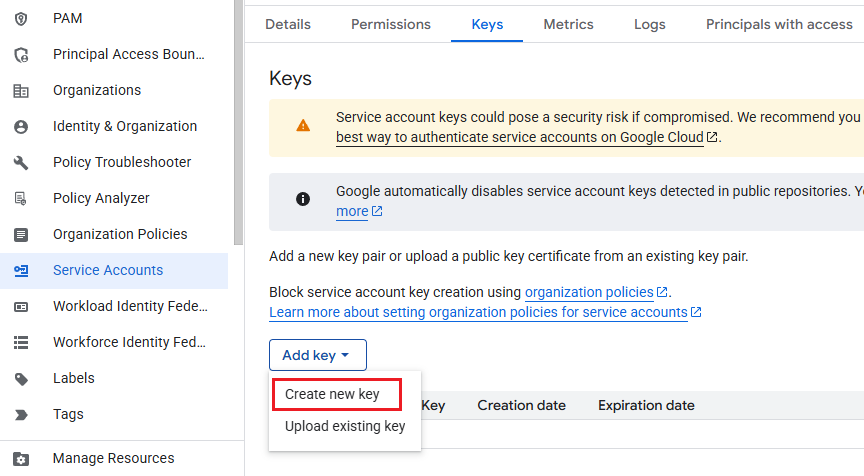Open Service Accounts in sidebar
864x476 pixels.
coord(108,270)
